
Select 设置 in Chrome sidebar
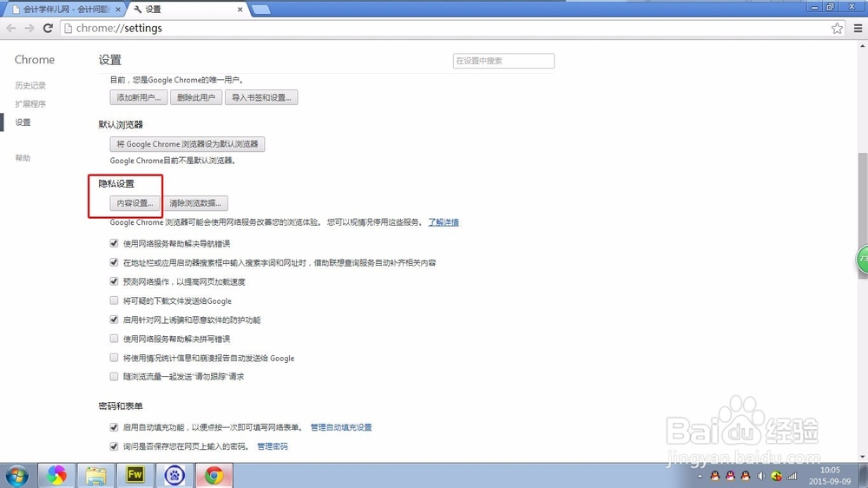click(x=23, y=122)
